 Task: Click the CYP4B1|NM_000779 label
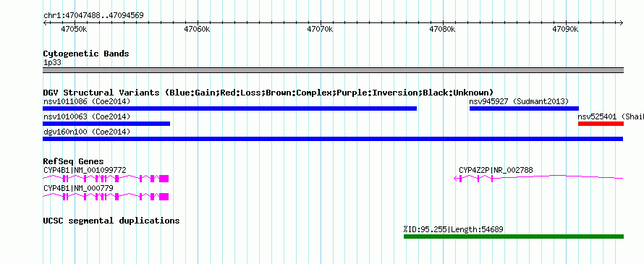tap(78, 188)
